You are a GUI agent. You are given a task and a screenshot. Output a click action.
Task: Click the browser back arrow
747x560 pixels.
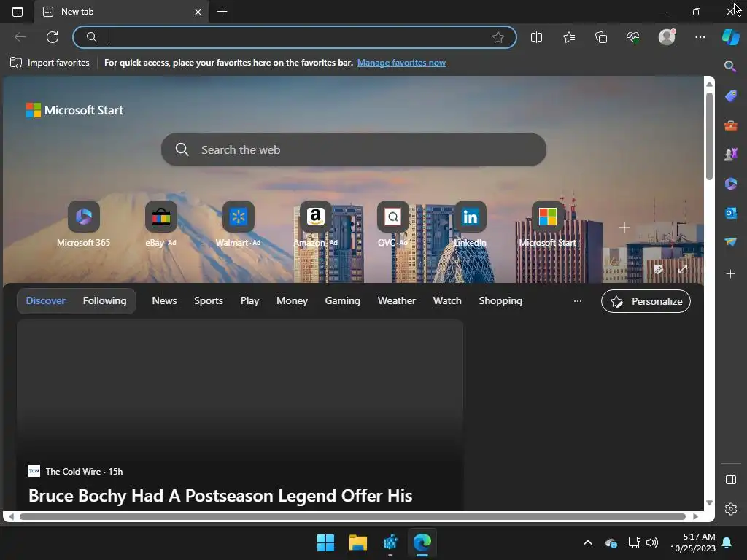tap(20, 37)
